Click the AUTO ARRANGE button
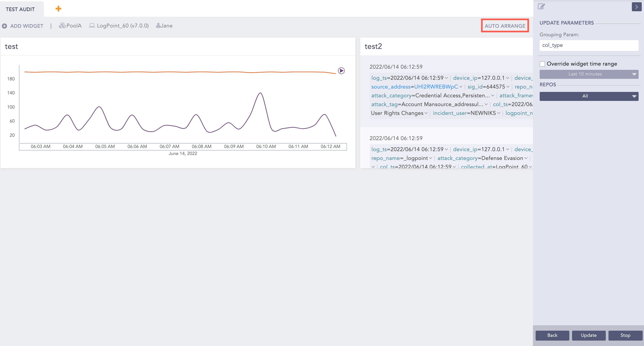 (x=505, y=26)
